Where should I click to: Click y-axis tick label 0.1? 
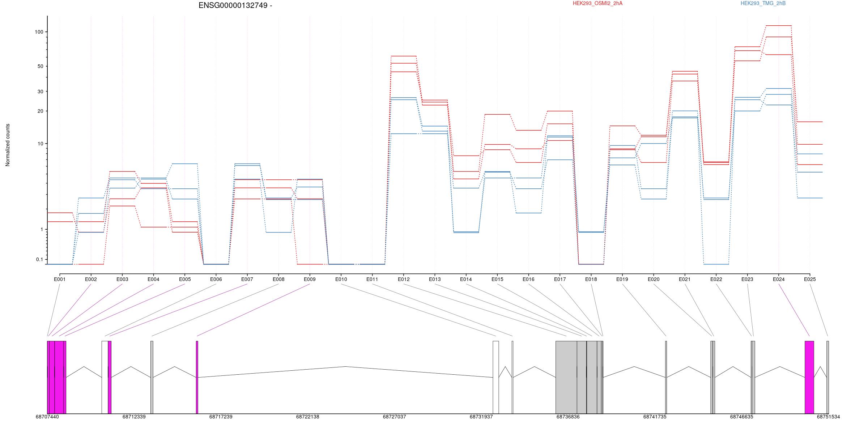click(39, 259)
